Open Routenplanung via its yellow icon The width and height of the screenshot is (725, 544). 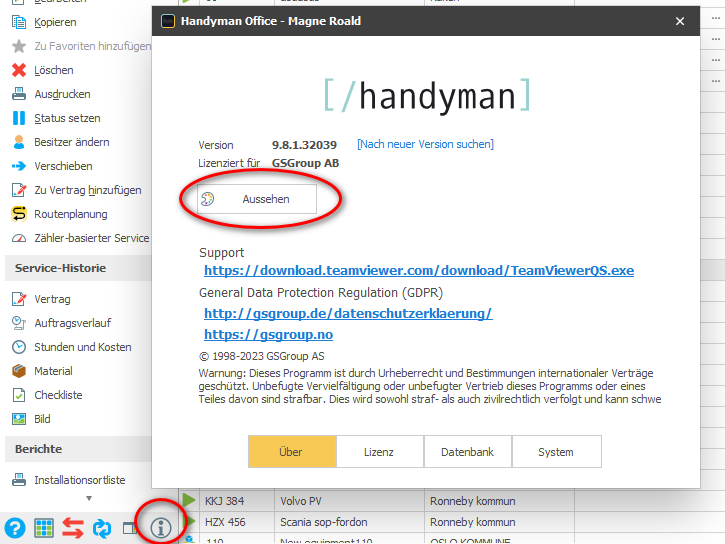(x=19, y=214)
